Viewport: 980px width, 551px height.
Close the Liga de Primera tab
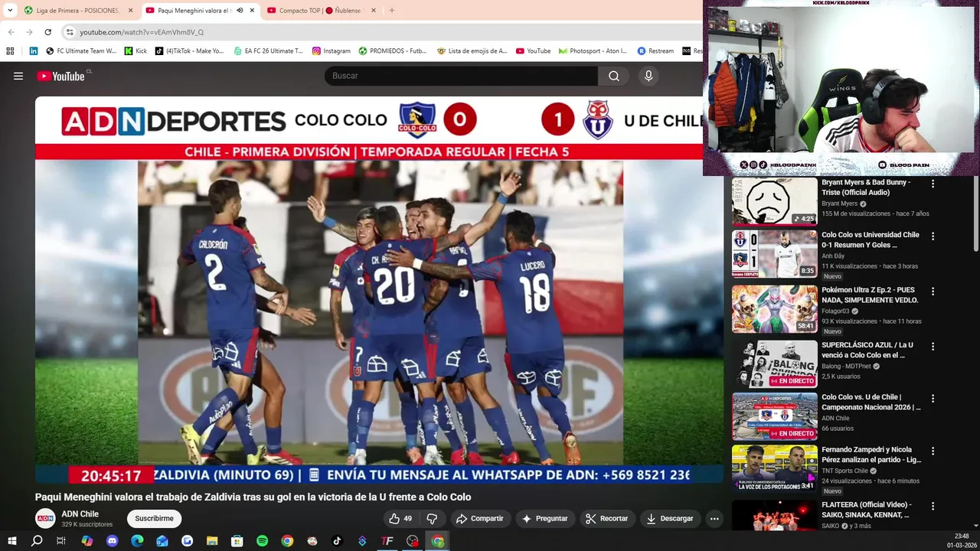coord(130,11)
